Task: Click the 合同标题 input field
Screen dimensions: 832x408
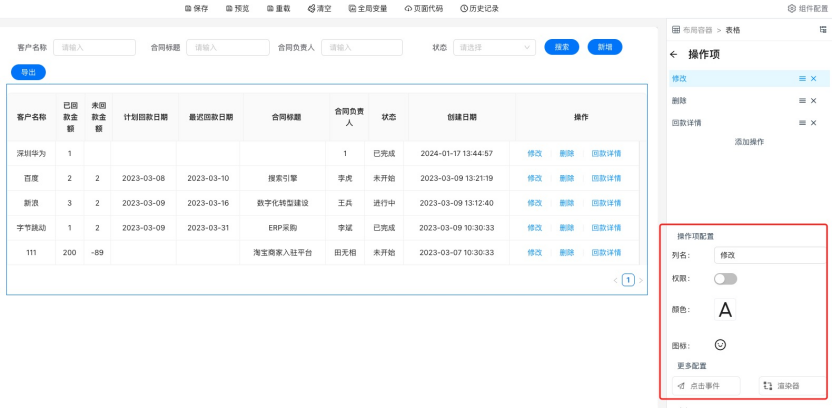Action: point(228,47)
